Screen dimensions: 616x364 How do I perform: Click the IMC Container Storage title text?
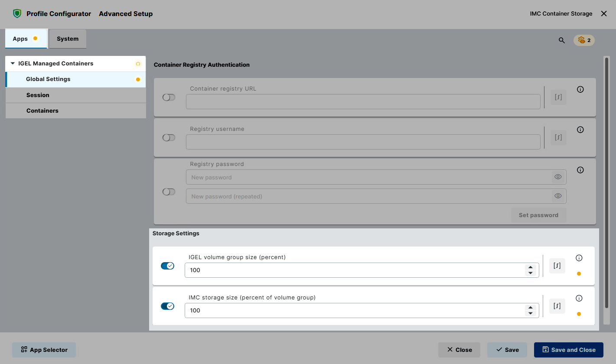(561, 14)
